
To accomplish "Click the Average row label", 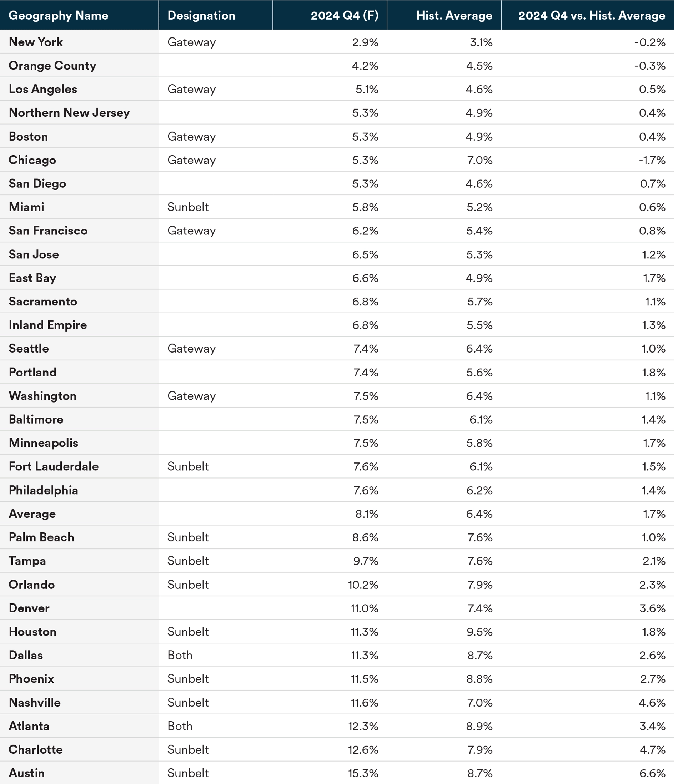I will [32, 514].
